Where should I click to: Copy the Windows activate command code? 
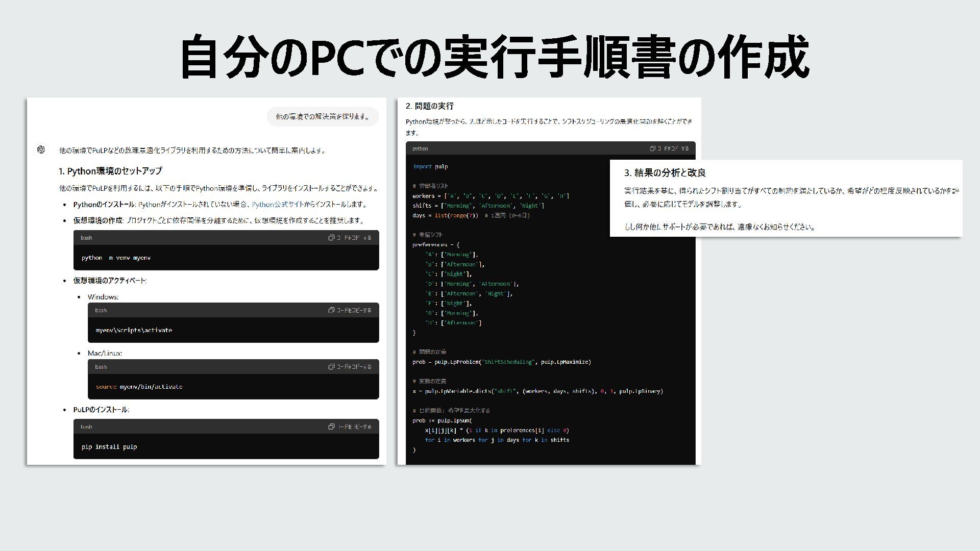point(350,310)
